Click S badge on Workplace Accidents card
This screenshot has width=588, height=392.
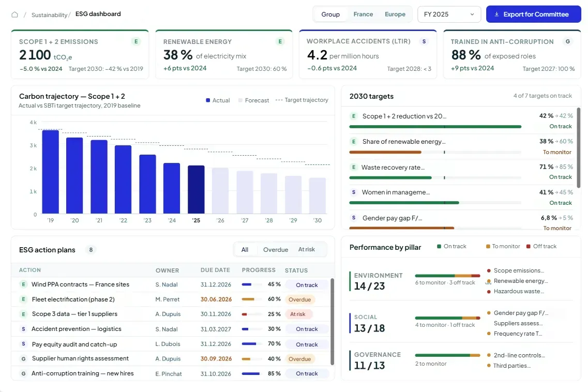point(424,42)
